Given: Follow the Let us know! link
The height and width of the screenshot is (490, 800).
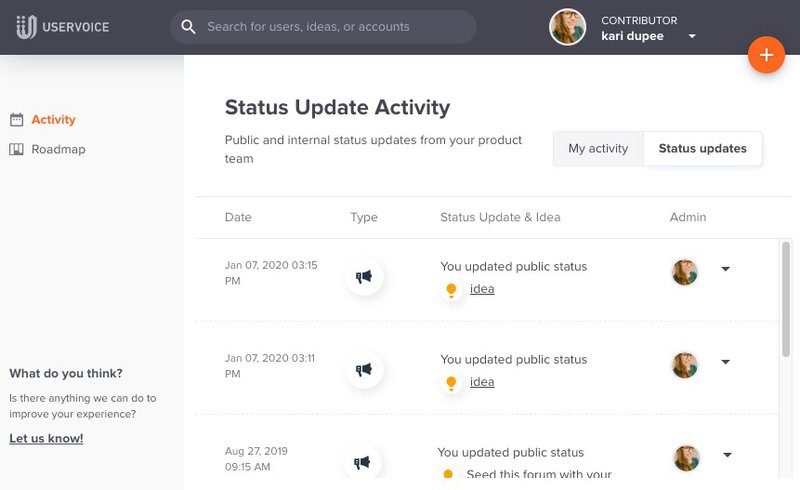Looking at the screenshot, I should coord(46,438).
